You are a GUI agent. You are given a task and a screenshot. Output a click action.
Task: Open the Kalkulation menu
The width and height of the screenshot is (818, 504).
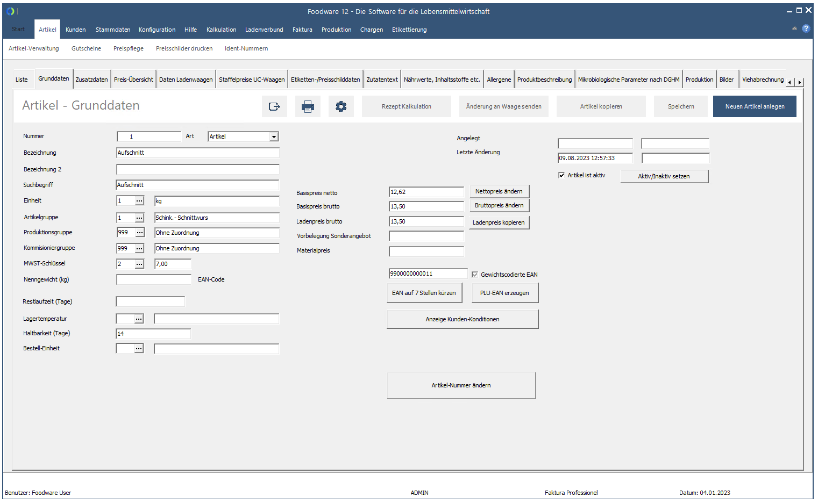pos(222,30)
